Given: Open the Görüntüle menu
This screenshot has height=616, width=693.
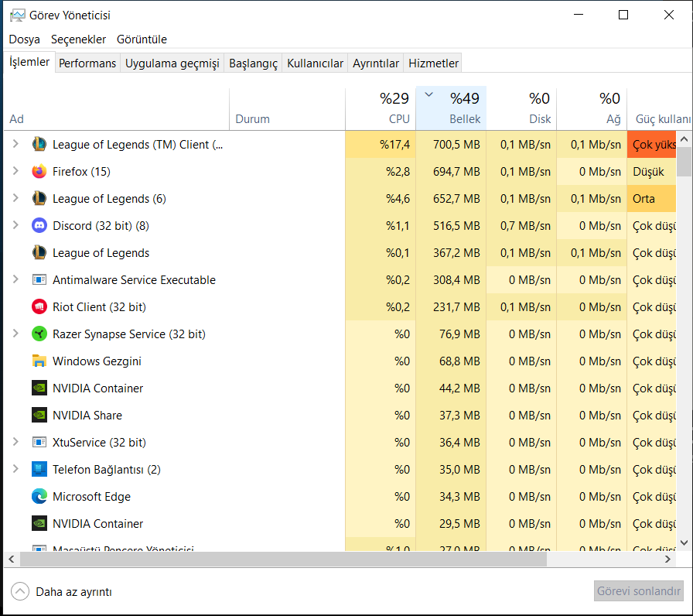Looking at the screenshot, I should [x=142, y=39].
